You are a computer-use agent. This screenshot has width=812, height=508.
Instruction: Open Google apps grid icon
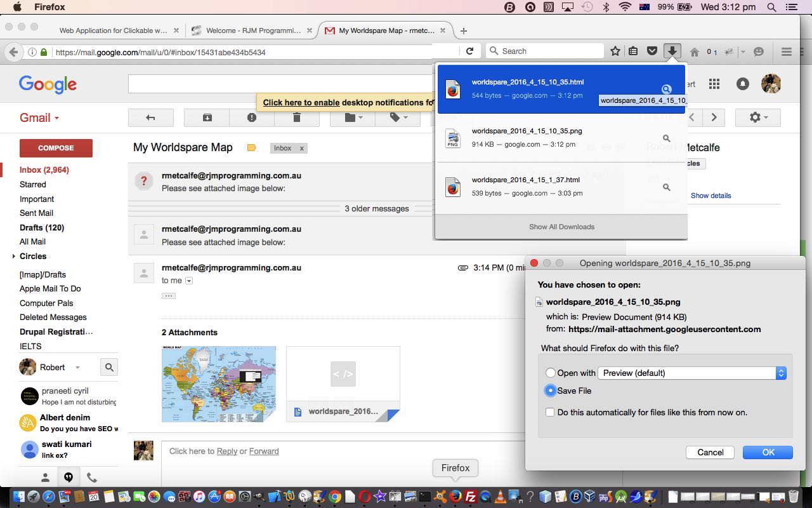(x=714, y=84)
